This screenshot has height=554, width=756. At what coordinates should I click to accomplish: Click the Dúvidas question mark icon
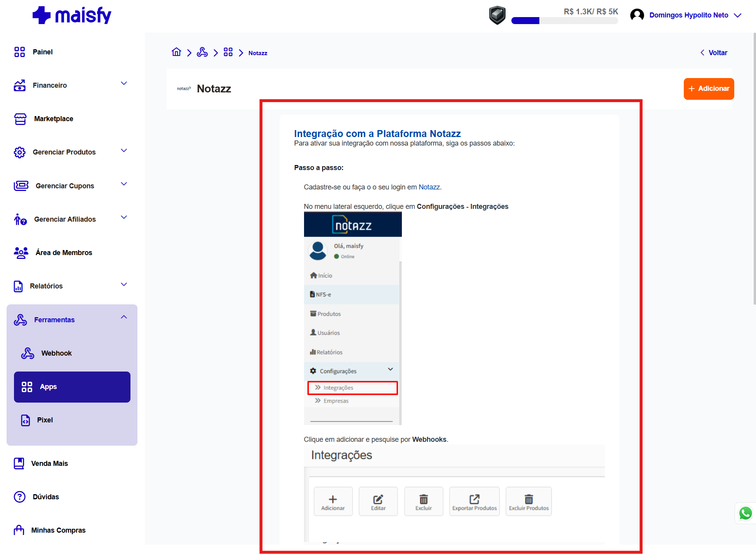19,497
